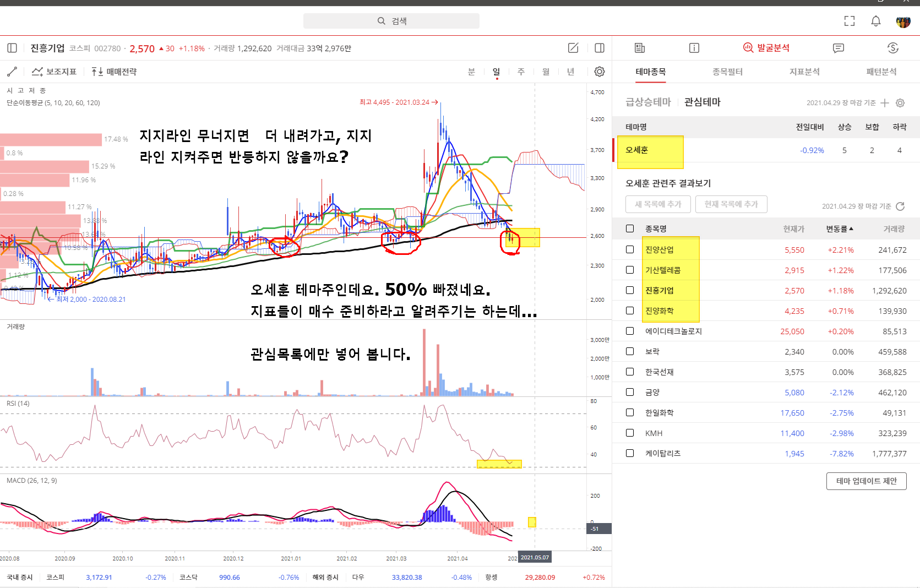Viewport: 920px width, 588px height.
Task: Select the 종목필터 tab
Action: tap(727, 72)
